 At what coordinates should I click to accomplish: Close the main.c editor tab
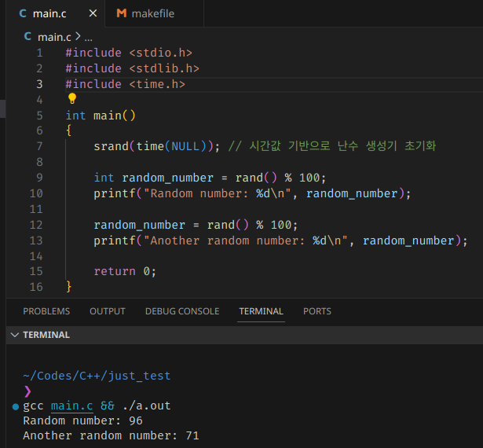tap(93, 14)
